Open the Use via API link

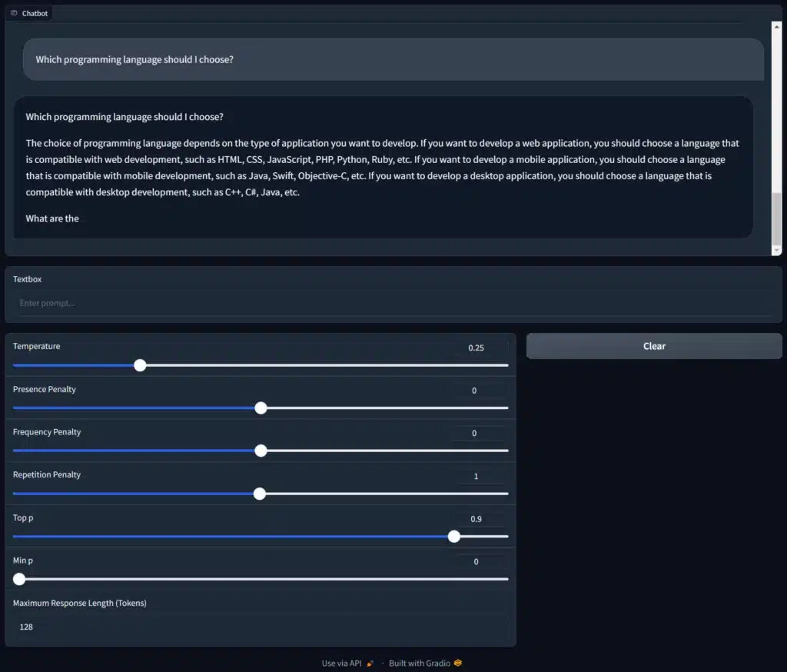point(347,664)
